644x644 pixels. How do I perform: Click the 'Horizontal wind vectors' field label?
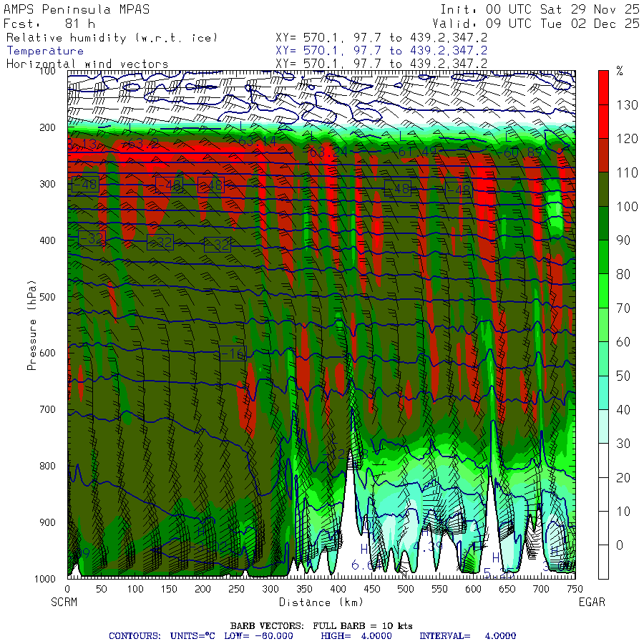(87, 64)
